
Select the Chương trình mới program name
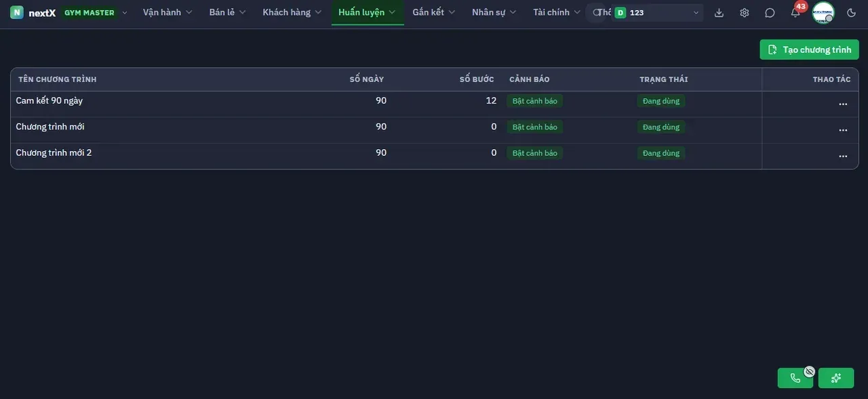(x=50, y=127)
